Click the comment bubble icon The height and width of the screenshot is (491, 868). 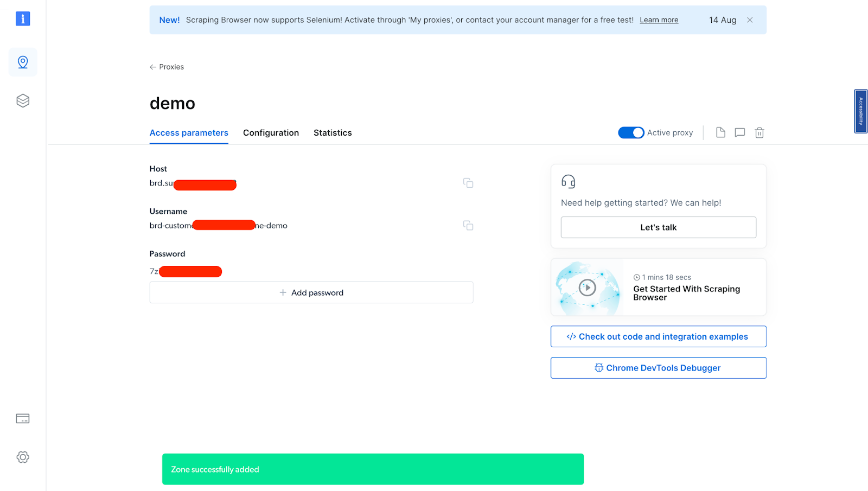click(739, 132)
